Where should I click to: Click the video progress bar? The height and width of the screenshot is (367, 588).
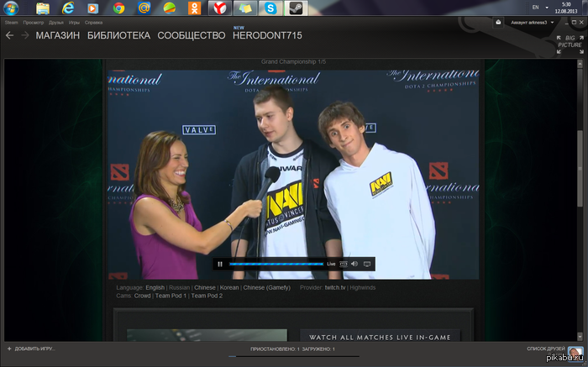[276, 264]
